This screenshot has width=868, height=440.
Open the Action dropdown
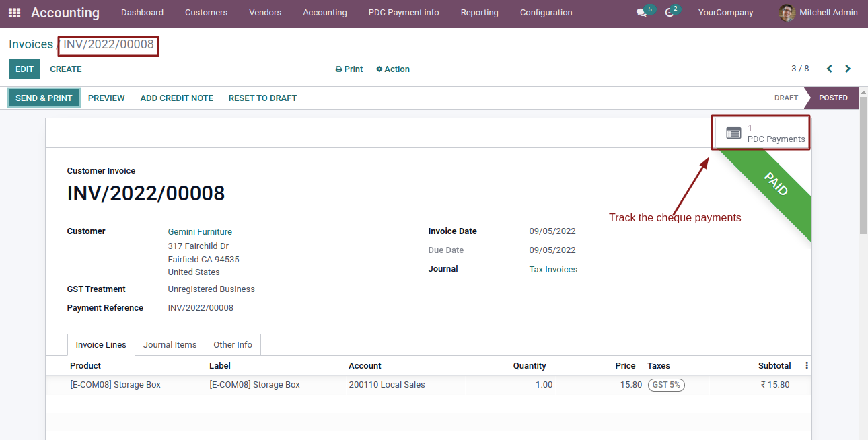(x=393, y=69)
